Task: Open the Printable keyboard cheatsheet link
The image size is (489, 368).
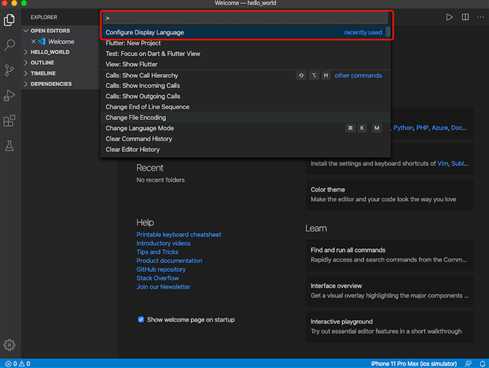Action: [x=179, y=235]
